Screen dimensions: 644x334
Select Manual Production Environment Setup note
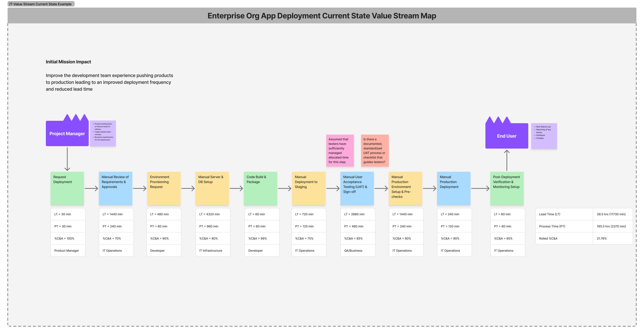coord(405,188)
